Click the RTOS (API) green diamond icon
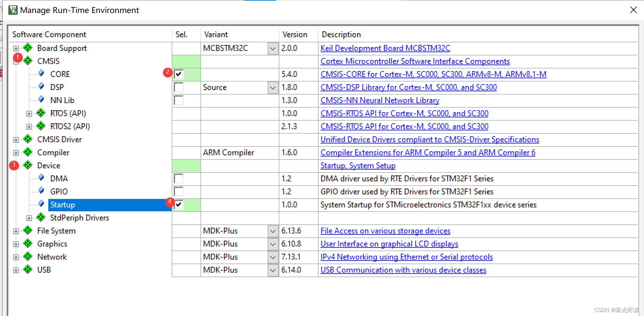This screenshot has width=644, height=316. coord(41,113)
